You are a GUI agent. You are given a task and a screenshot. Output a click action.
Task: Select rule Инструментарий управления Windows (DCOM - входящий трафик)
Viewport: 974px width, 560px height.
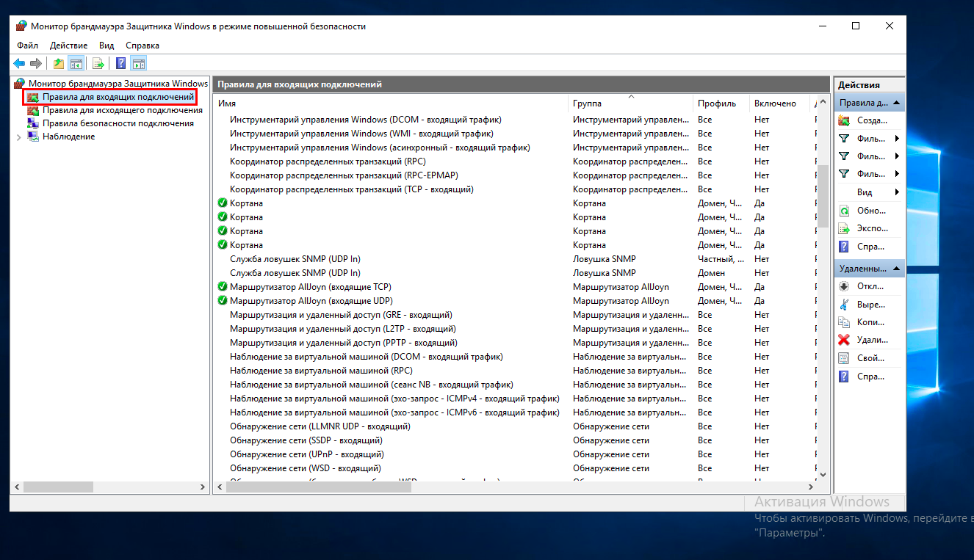coord(365,120)
